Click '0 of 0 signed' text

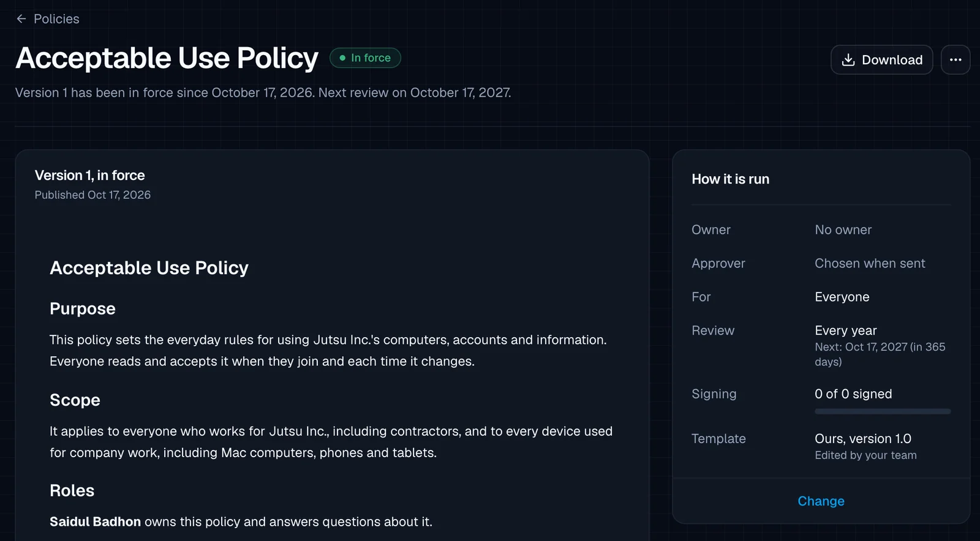(x=853, y=394)
